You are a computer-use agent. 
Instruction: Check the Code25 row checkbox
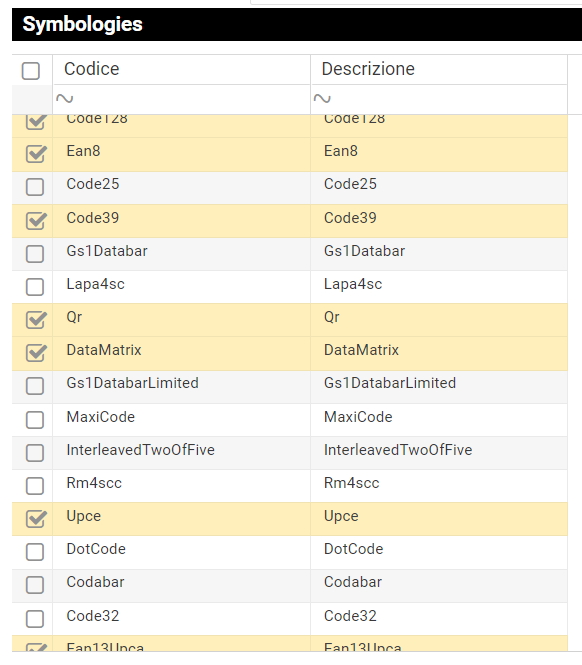coord(35,187)
